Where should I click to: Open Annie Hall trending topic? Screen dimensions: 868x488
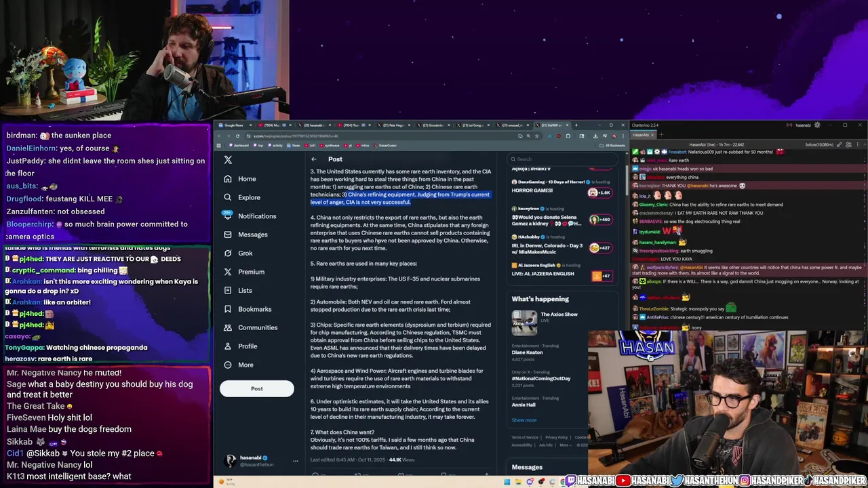[524, 405]
